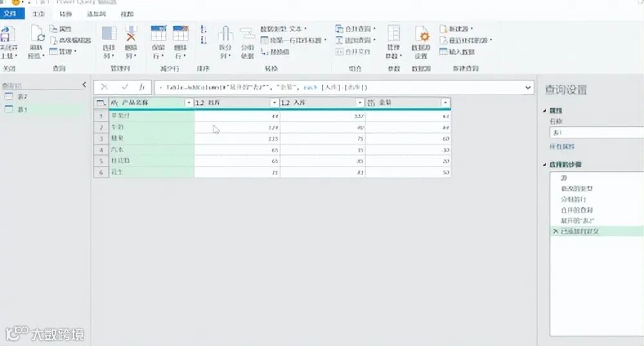The image size is (644, 346).
Task: Click the 1.2 type icon of 出库
Action: tap(200, 103)
